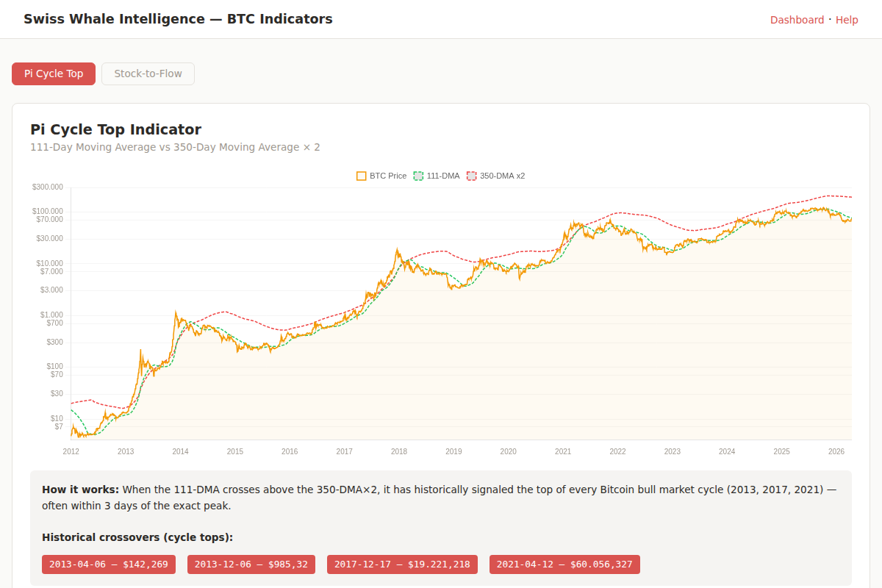Click the 2013-04-06 cycle top badge
This screenshot has height=588, width=882.
tap(108, 564)
